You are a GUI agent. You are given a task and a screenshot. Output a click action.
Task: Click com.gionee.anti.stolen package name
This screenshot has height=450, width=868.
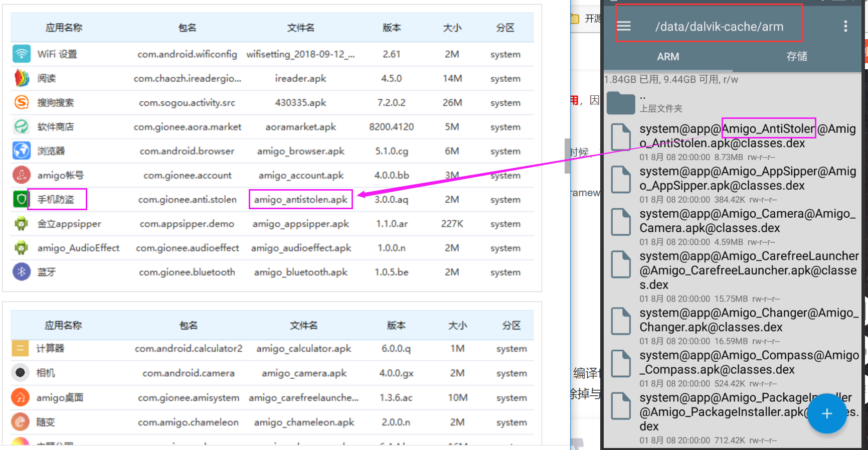tap(188, 199)
